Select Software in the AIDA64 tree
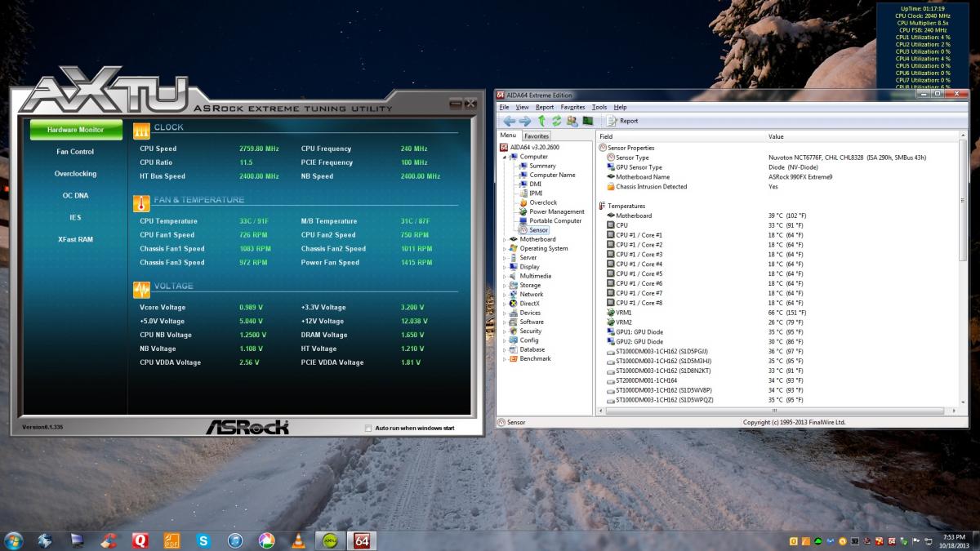Image resolution: width=980 pixels, height=551 pixels. pos(532,322)
